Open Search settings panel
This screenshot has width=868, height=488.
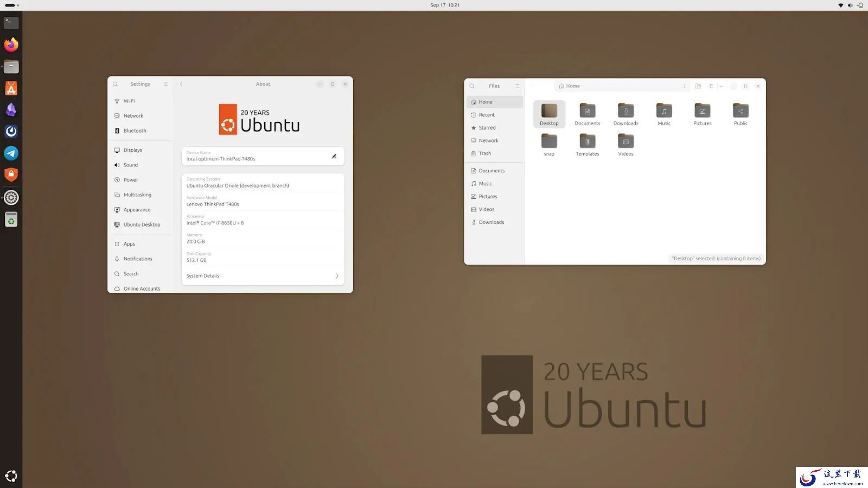tap(141, 274)
